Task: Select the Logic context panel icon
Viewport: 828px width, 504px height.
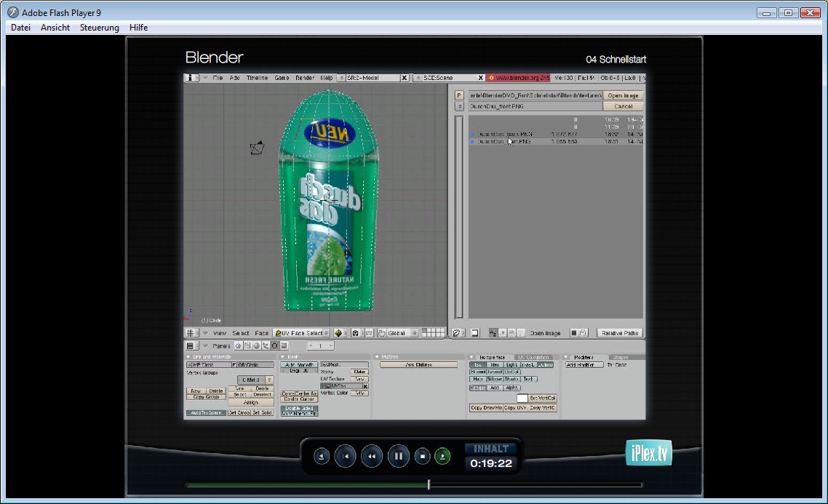Action: [238, 345]
